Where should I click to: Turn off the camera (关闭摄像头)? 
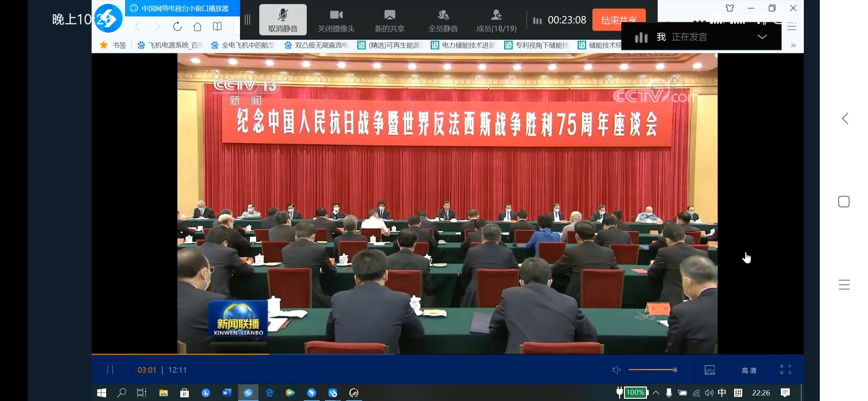point(336,20)
